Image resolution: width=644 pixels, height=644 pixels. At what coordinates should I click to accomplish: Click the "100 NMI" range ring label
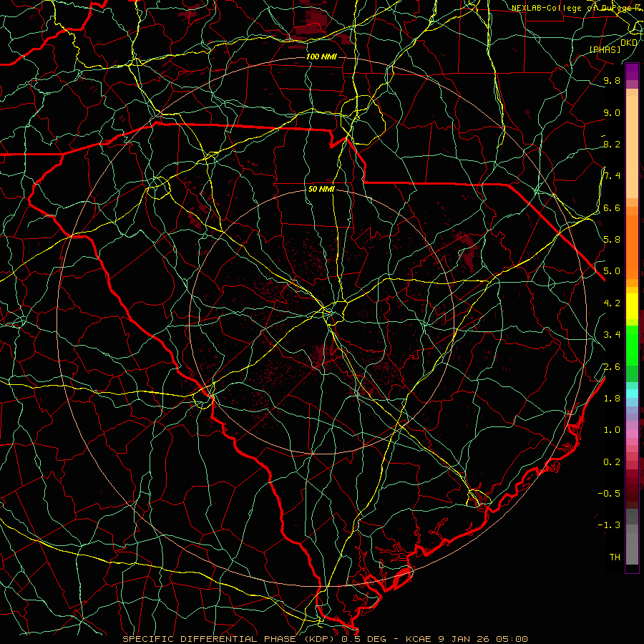321,57
